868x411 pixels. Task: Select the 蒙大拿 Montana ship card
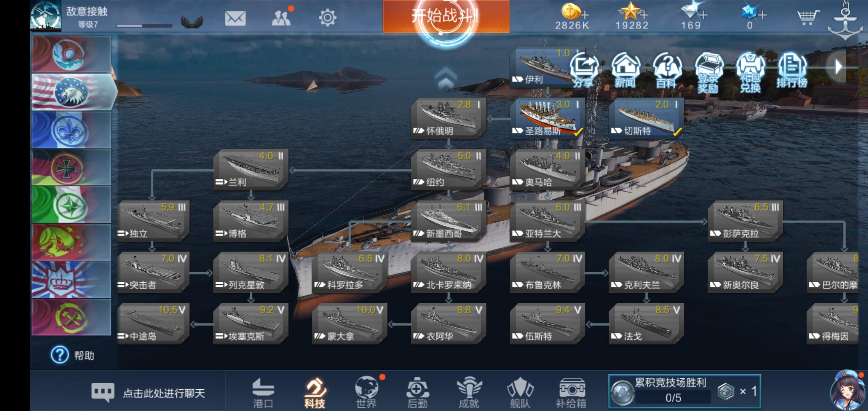[x=349, y=323]
